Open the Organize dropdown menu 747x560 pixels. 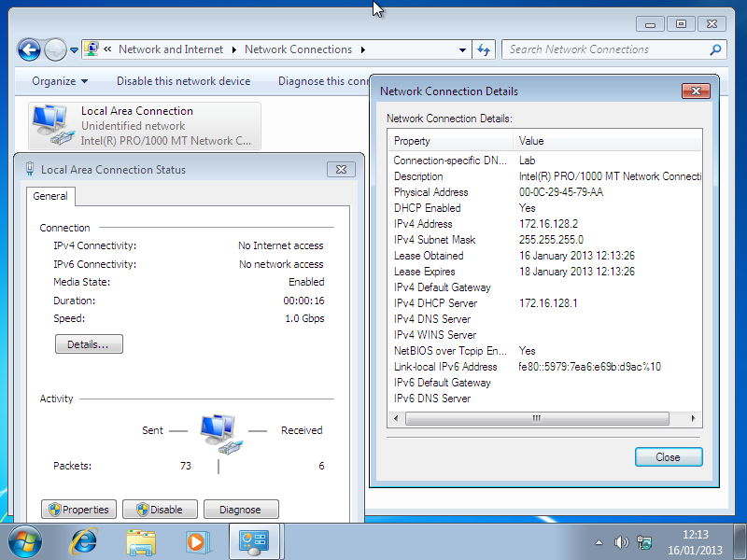(x=60, y=81)
